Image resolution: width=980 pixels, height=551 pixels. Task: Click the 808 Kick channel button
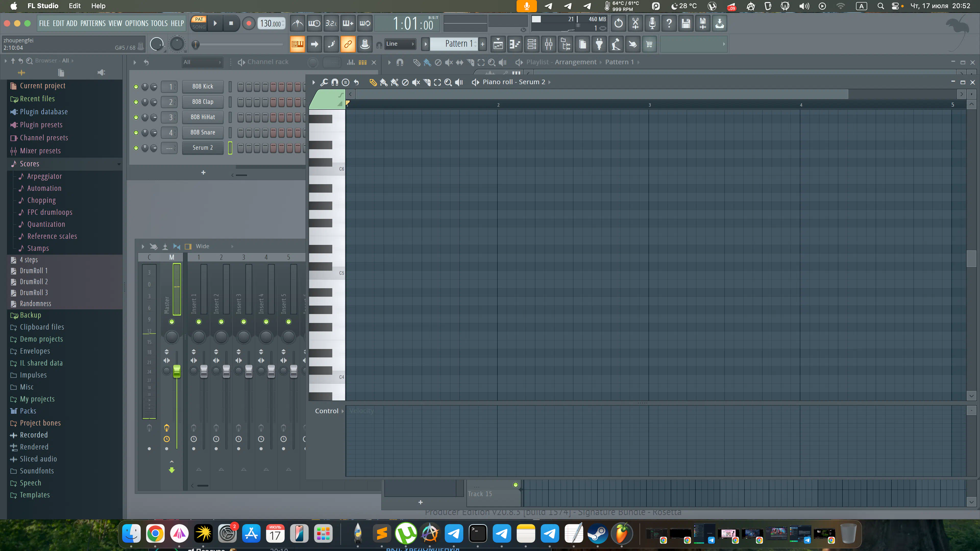pos(202,87)
